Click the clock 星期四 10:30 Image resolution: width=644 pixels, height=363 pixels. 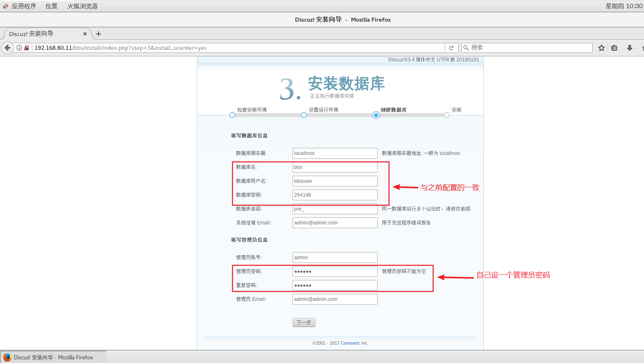[x=624, y=6]
